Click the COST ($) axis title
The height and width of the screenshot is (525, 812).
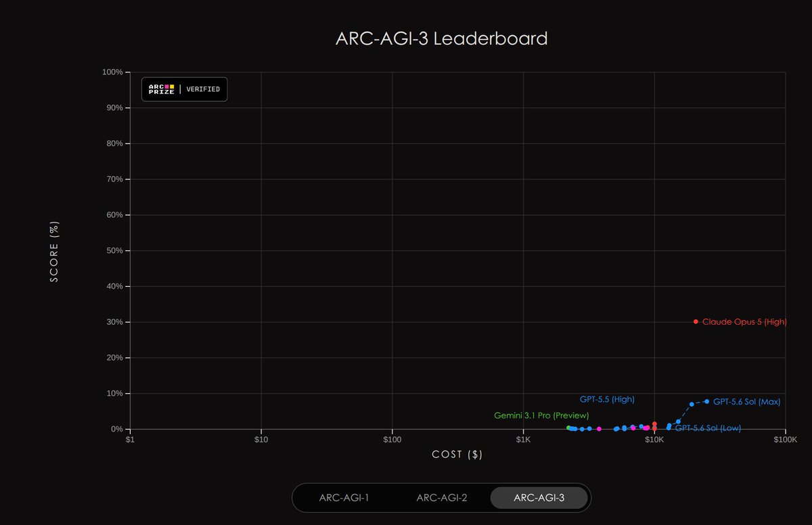457,455
